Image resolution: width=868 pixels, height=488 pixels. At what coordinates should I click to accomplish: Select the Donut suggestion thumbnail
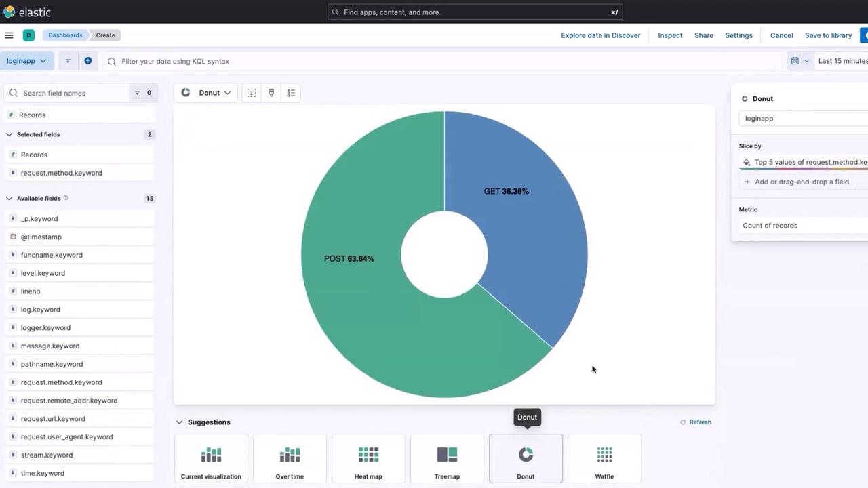pyautogui.click(x=526, y=459)
